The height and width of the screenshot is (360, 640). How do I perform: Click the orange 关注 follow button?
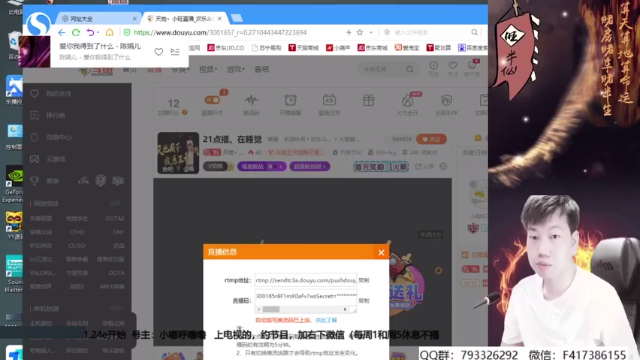pos(431,139)
